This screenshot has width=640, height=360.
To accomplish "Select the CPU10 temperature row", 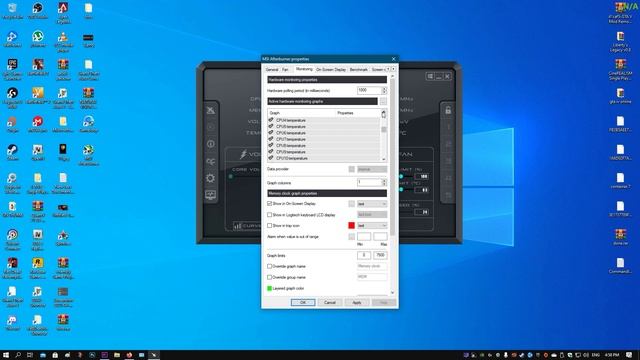I will click(x=324, y=158).
